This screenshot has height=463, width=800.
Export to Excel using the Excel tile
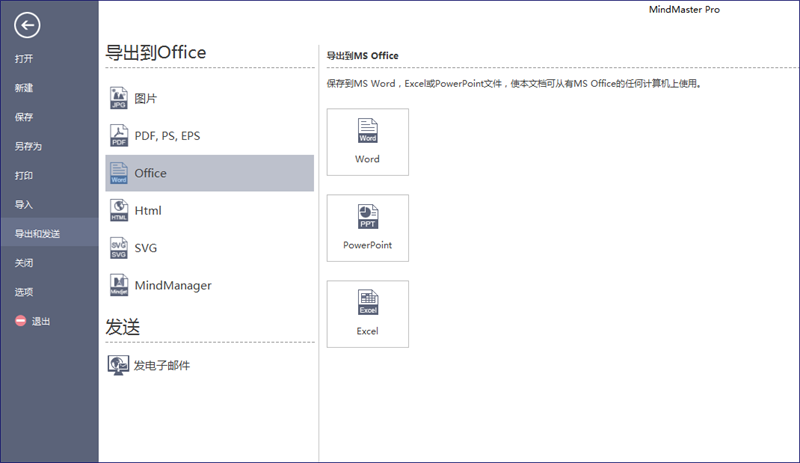coord(367,314)
